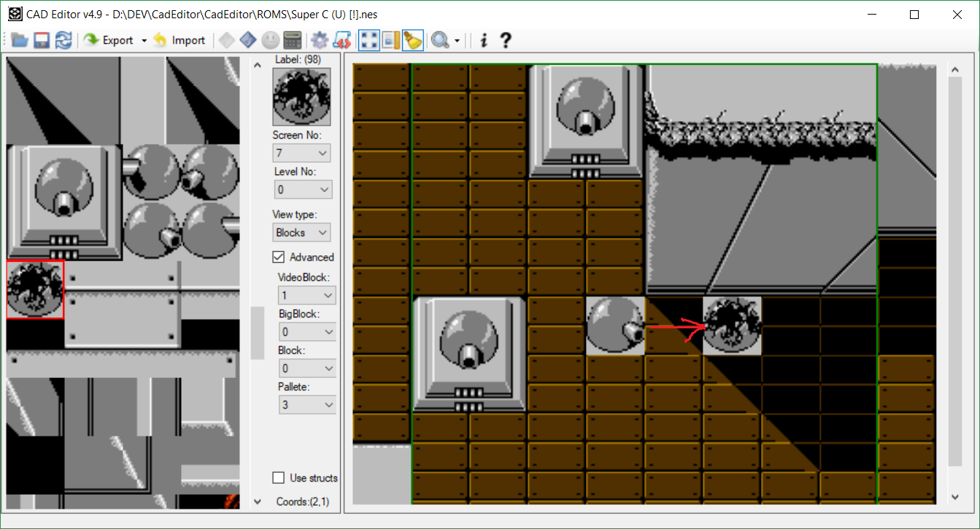Open help with the question mark icon
This screenshot has height=529, width=980.
(505, 40)
